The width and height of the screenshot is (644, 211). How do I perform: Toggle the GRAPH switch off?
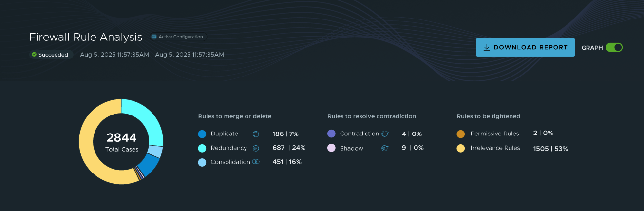click(x=614, y=48)
